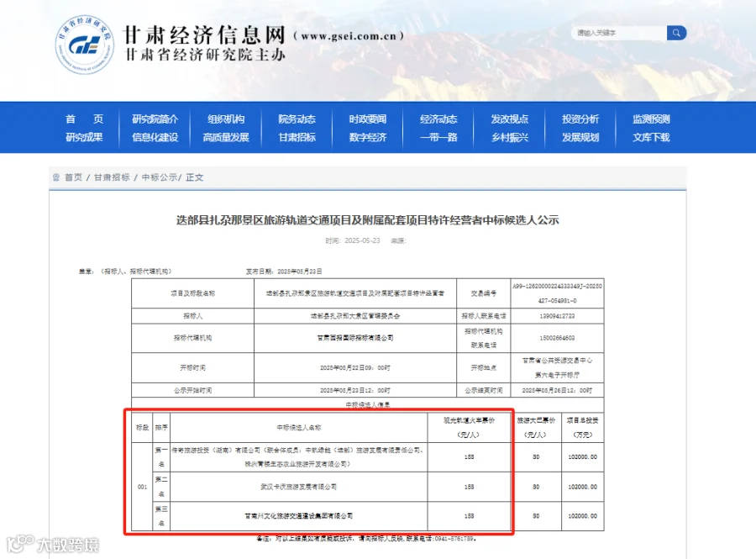
Task: Open the 首页 navigation menu item
Action: click(x=84, y=119)
